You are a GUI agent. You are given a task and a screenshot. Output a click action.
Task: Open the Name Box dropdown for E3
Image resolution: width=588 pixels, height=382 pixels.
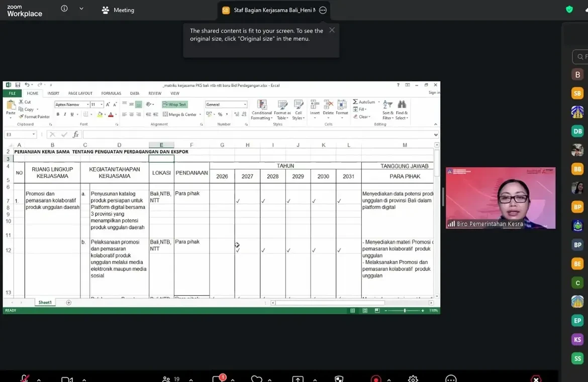pyautogui.click(x=33, y=135)
